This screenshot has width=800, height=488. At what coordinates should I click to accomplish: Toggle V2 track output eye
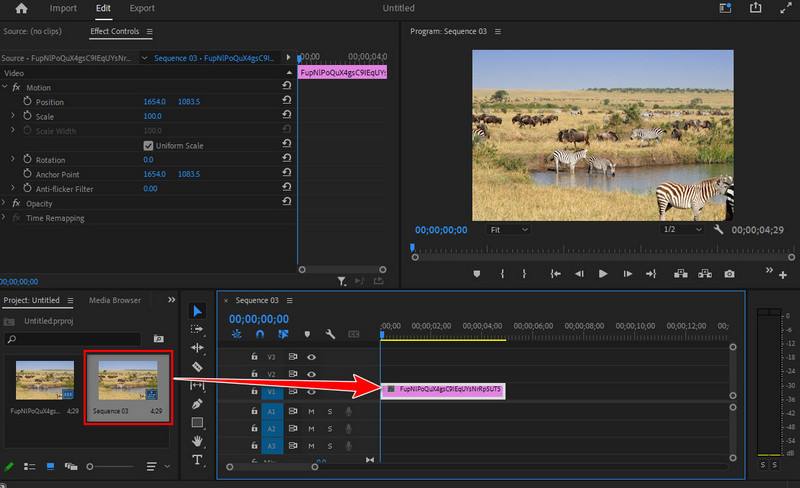coord(311,374)
